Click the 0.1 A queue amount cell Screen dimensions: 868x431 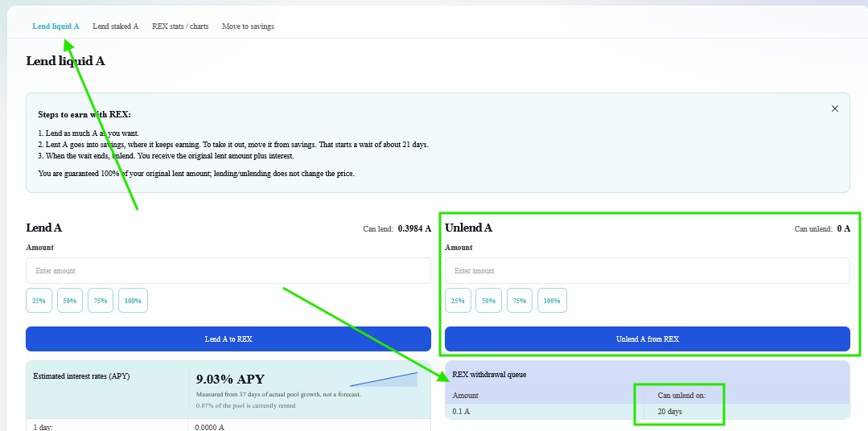click(x=461, y=412)
